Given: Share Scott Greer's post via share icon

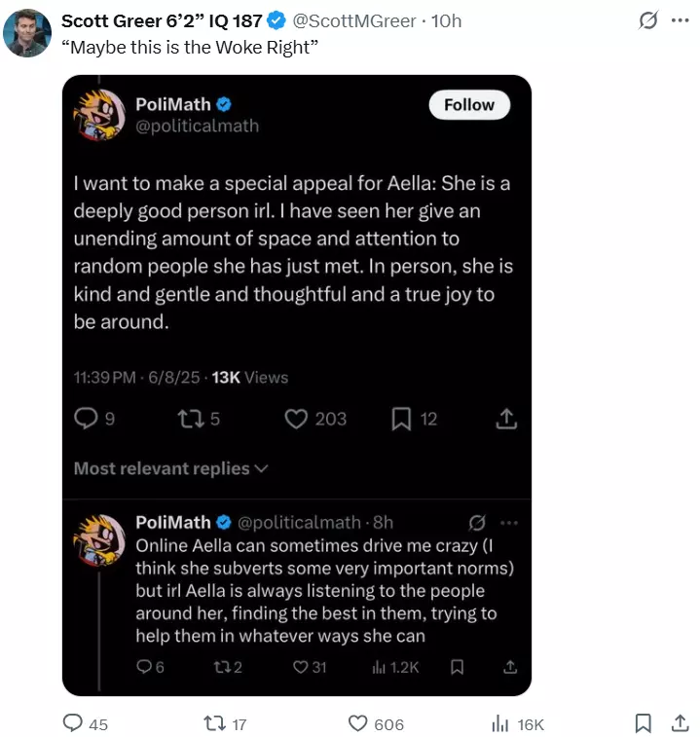Looking at the screenshot, I should pos(681,723).
